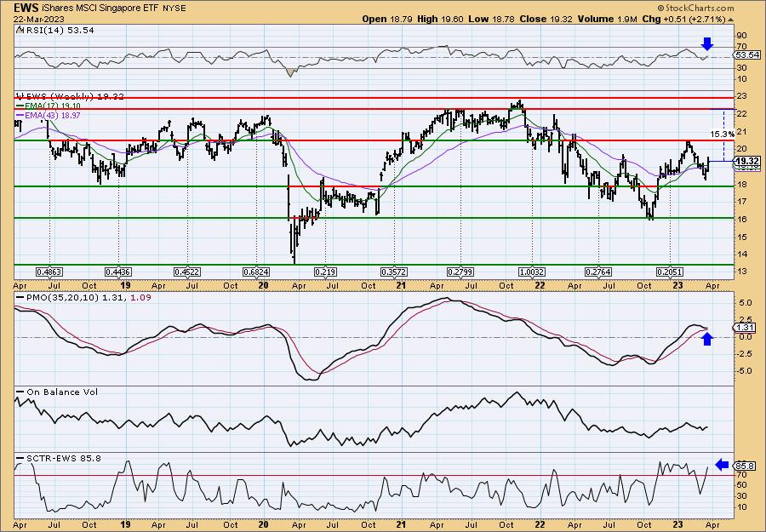Click the Volume 1.9M value
This screenshot has width=766, height=532.
607,19
